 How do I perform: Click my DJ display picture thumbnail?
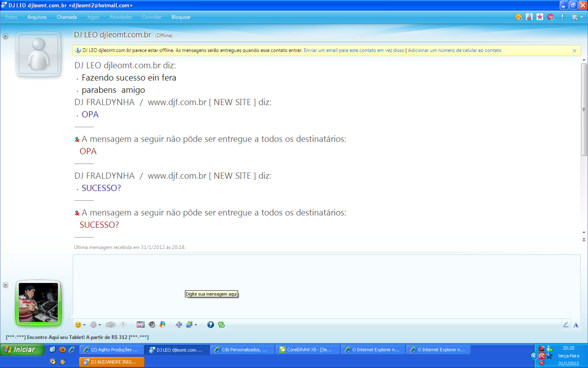point(38,303)
